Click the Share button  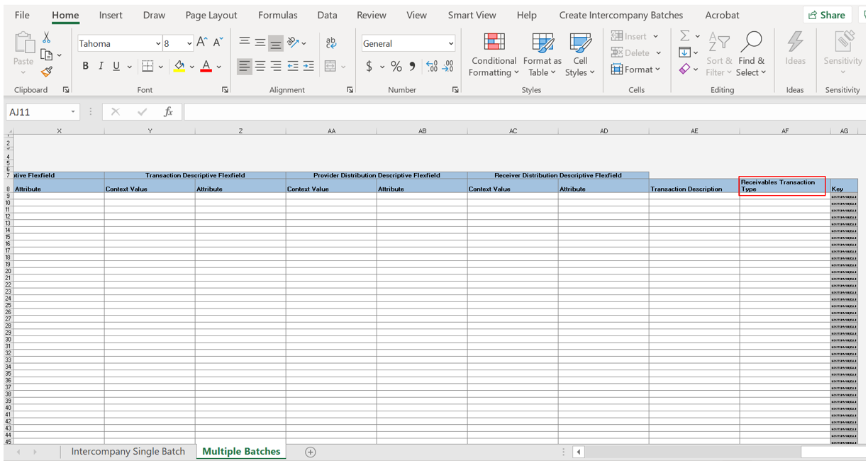(x=827, y=15)
